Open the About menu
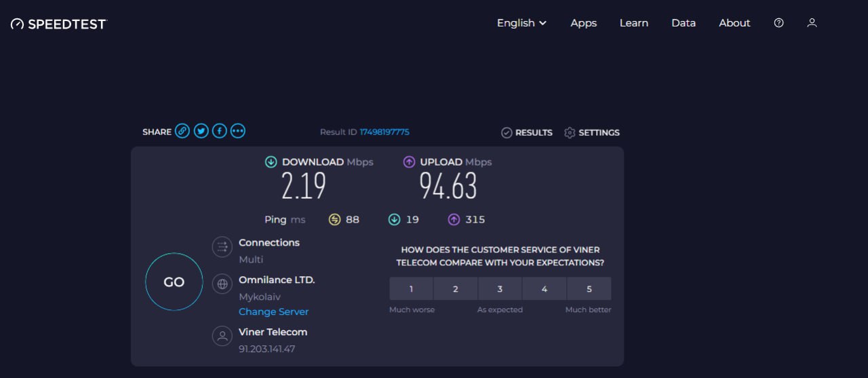This screenshot has width=868, height=378. point(734,23)
